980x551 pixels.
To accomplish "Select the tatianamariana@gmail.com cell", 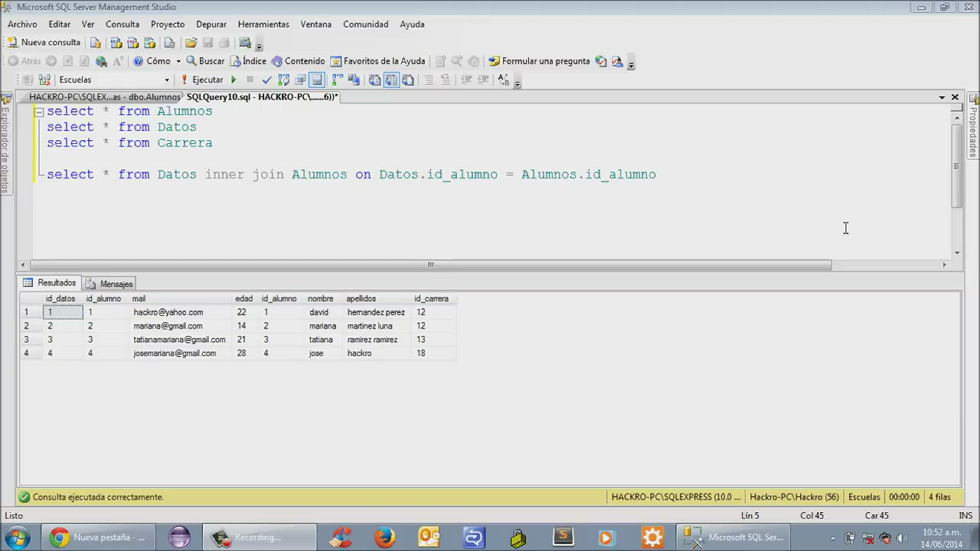I will pyautogui.click(x=181, y=340).
